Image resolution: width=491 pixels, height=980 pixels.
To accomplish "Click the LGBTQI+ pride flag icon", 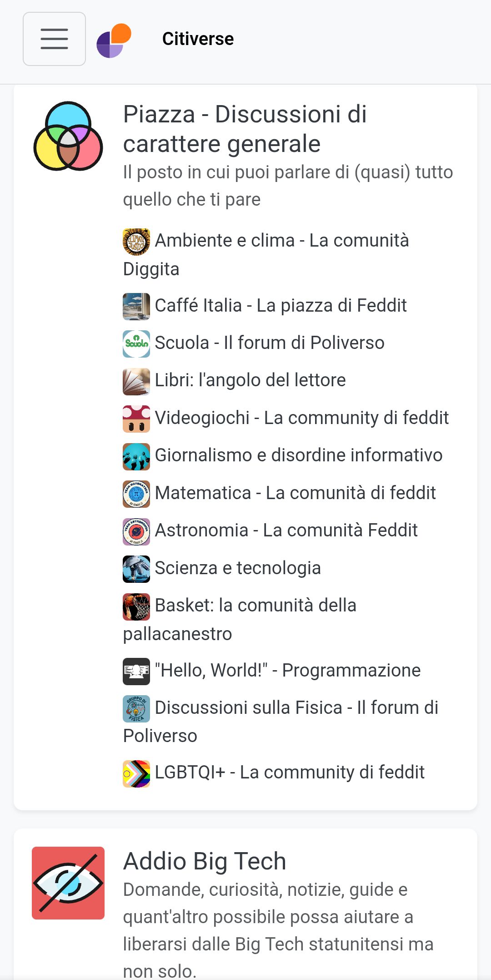I will tap(136, 772).
